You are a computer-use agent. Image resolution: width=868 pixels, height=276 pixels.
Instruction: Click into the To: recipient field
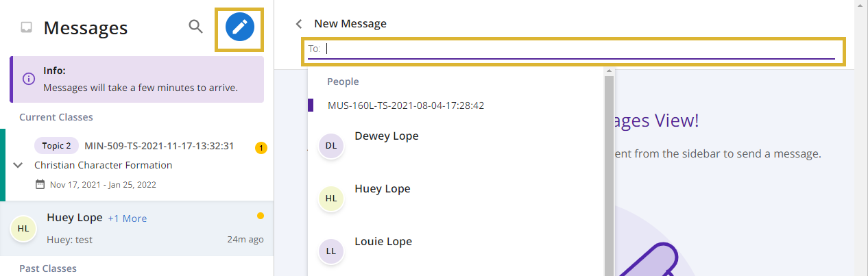(572, 49)
